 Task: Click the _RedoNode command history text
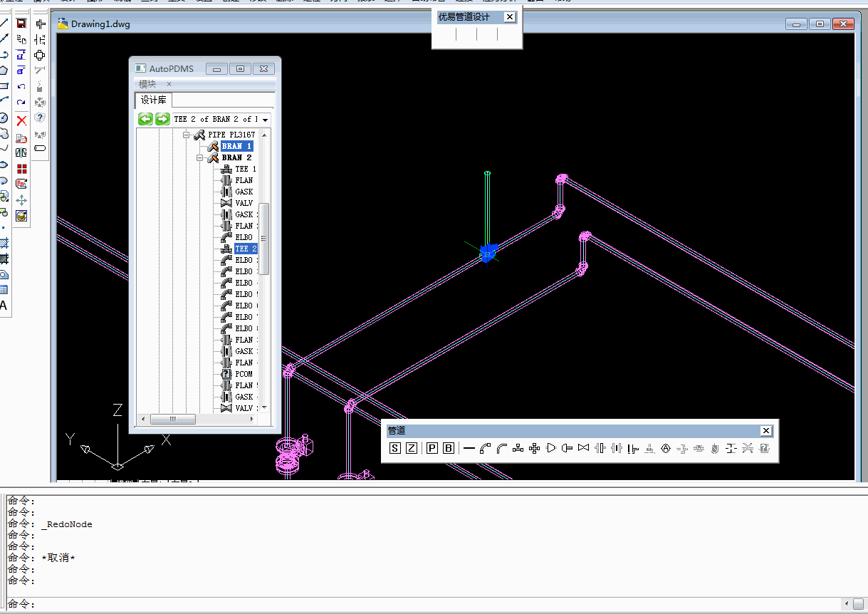coord(66,524)
